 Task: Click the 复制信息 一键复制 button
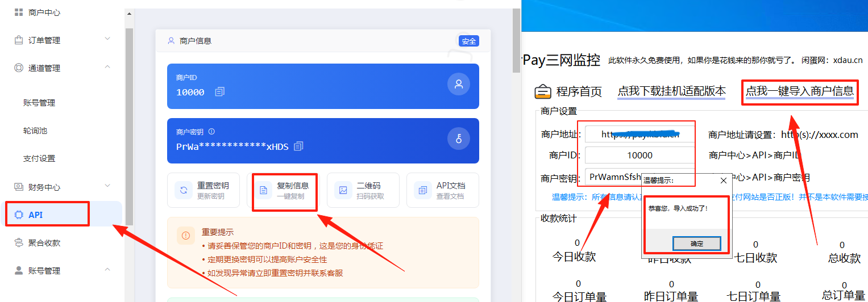[x=283, y=190]
